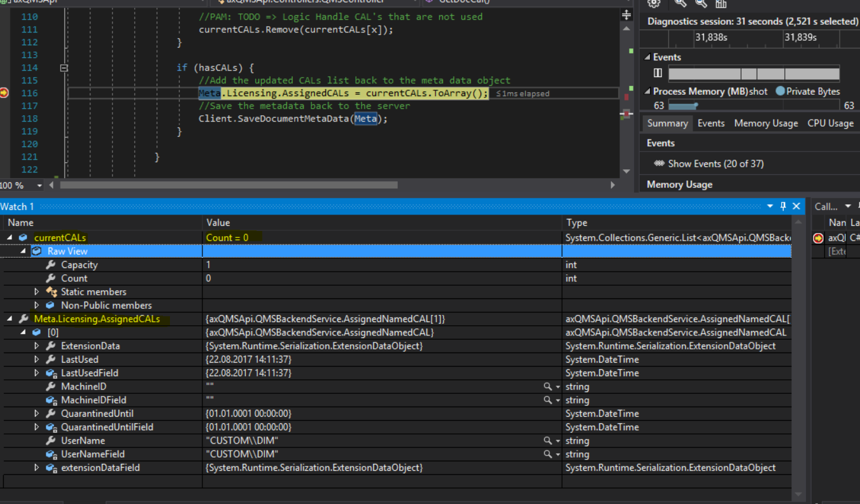
Task: Open the editor zoom level dropdown
Action: [x=39, y=185]
